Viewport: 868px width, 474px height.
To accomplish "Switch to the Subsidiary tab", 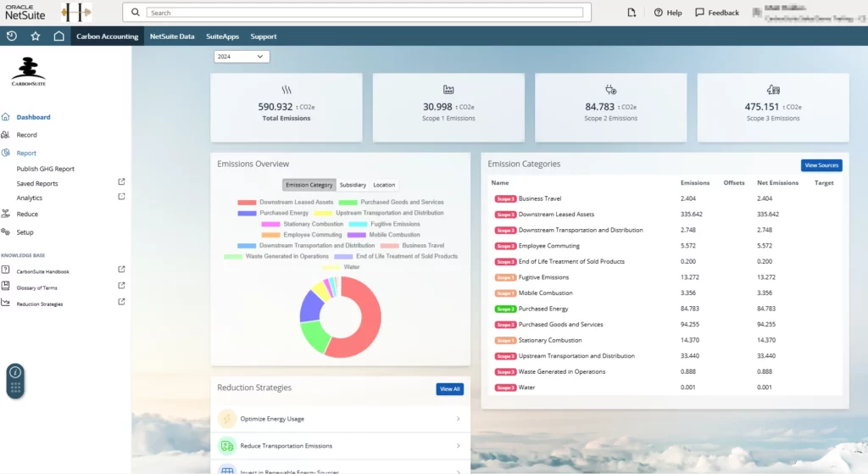I will click(353, 185).
